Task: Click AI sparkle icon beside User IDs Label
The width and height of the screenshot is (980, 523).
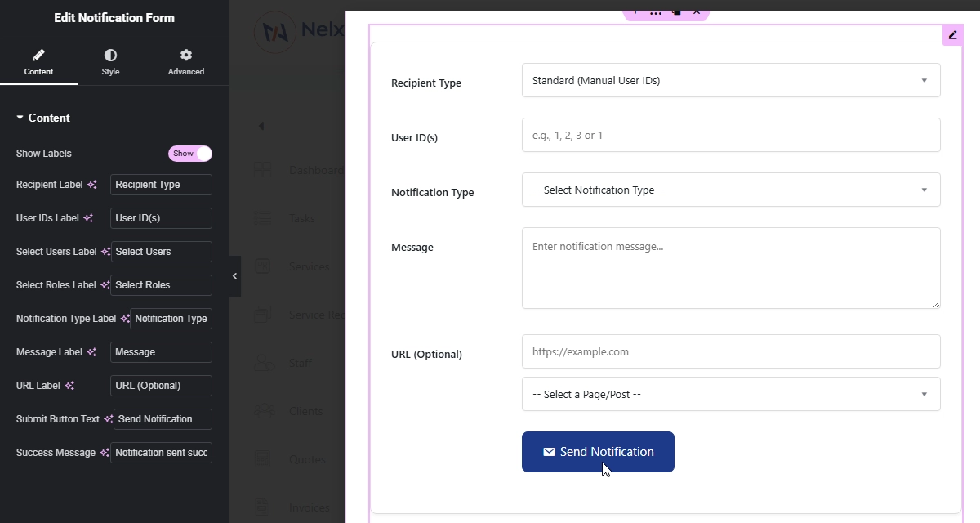Action: click(x=89, y=218)
